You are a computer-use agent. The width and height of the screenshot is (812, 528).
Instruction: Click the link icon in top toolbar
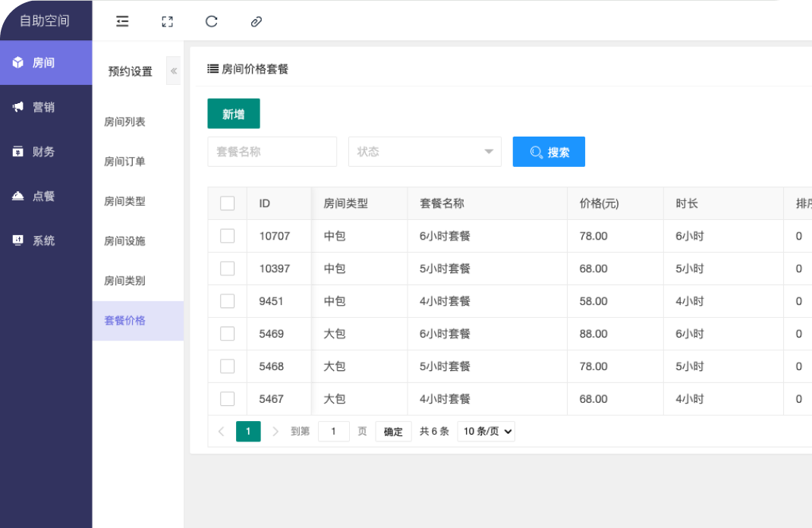tap(257, 21)
